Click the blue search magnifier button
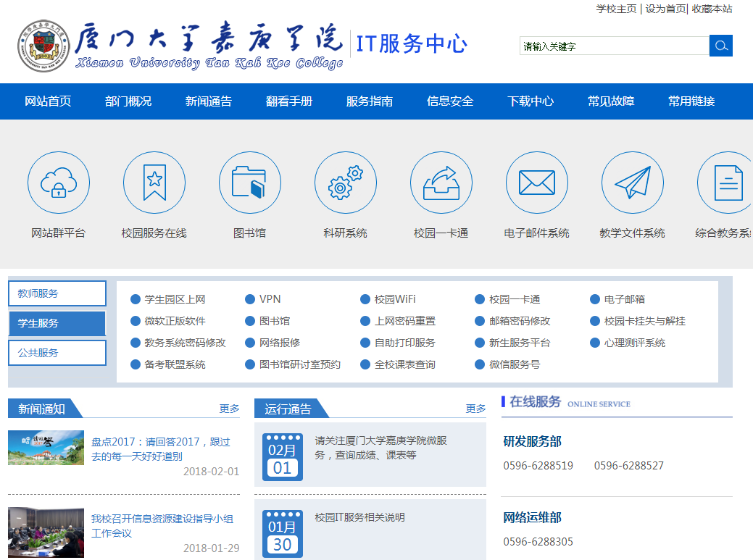 [x=721, y=46]
